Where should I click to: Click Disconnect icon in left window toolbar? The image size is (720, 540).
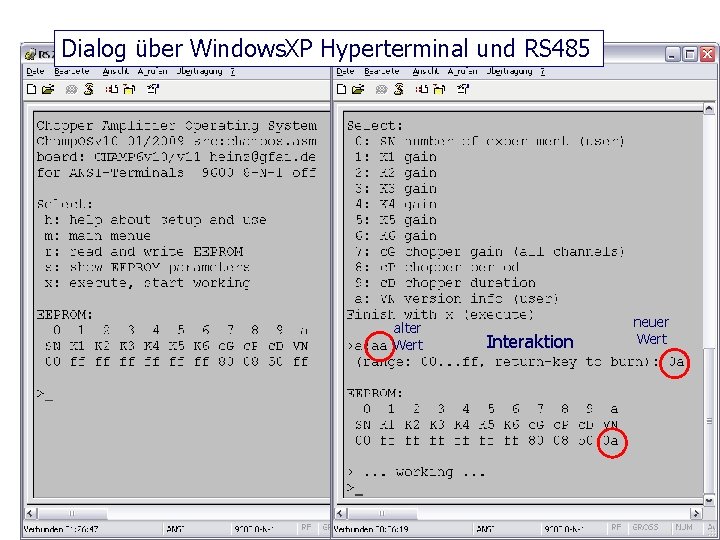coord(89,89)
